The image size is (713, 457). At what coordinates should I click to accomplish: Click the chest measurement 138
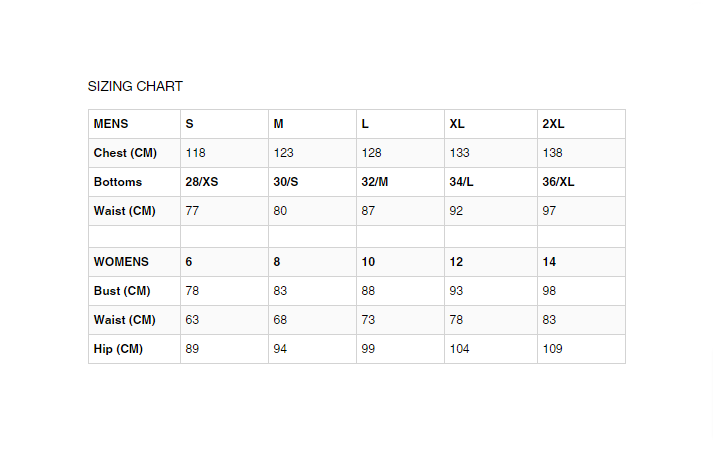coord(552,153)
